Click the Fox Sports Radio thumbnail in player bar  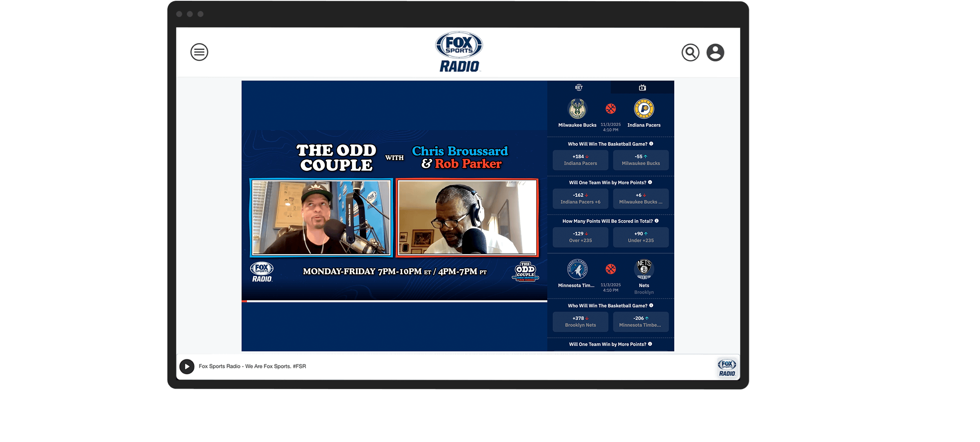point(727,368)
